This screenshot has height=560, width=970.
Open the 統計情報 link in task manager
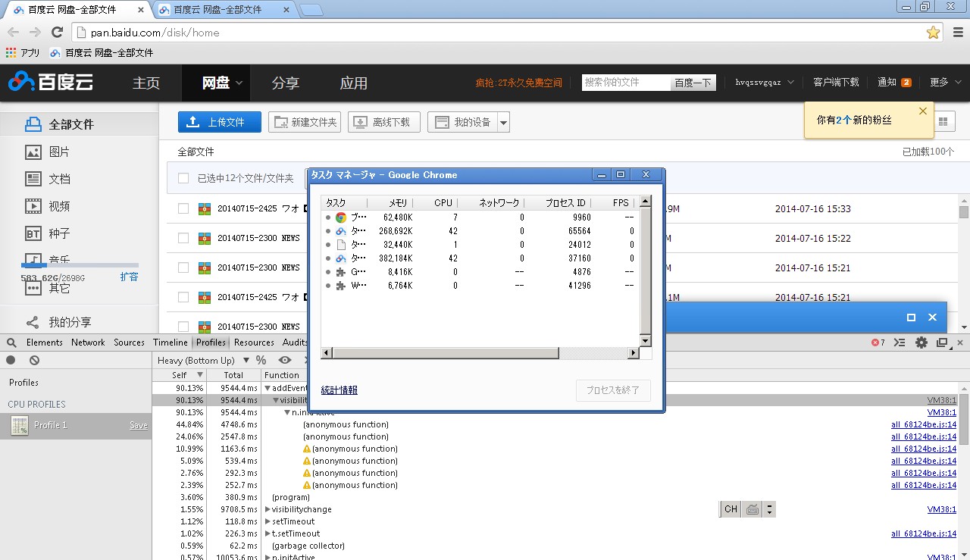(339, 390)
